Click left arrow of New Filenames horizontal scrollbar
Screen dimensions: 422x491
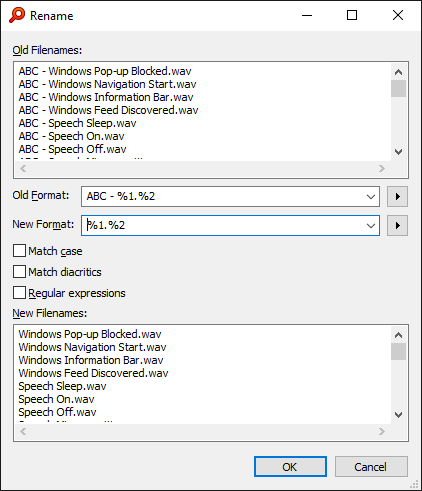(x=23, y=432)
